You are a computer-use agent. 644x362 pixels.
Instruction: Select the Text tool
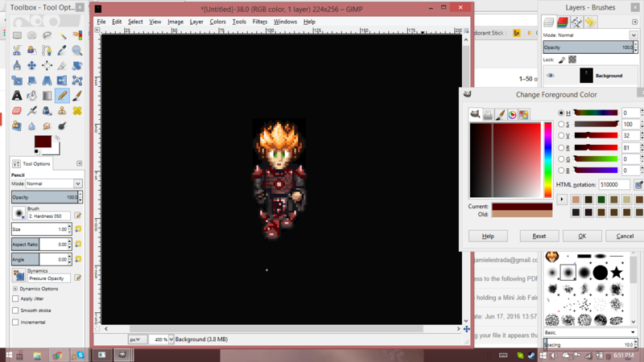[17, 96]
